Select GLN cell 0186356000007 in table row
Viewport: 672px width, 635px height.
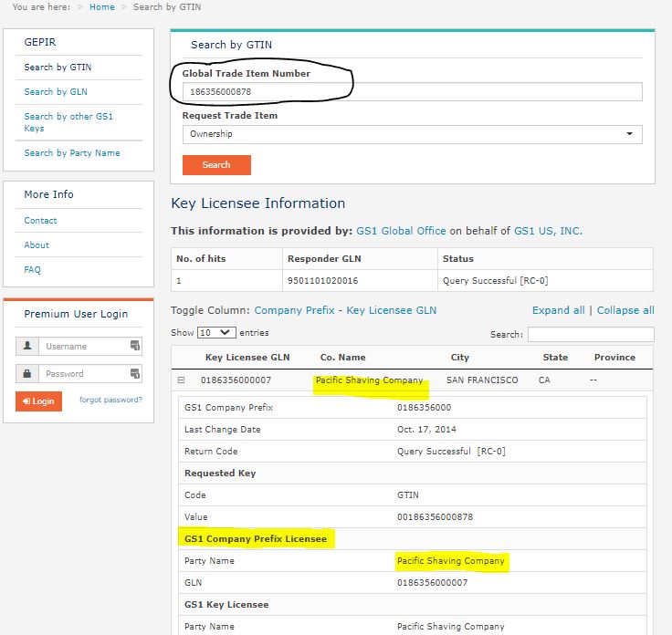click(236, 380)
